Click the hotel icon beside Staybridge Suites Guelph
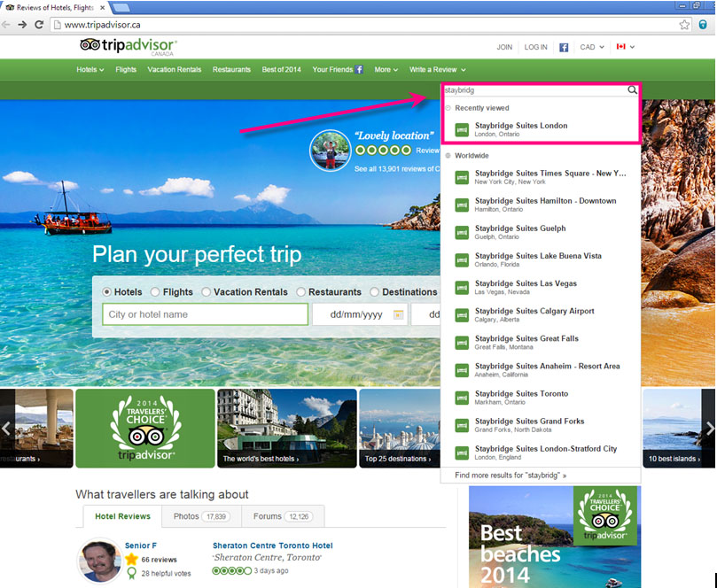This screenshot has height=588, width=717. (462, 233)
